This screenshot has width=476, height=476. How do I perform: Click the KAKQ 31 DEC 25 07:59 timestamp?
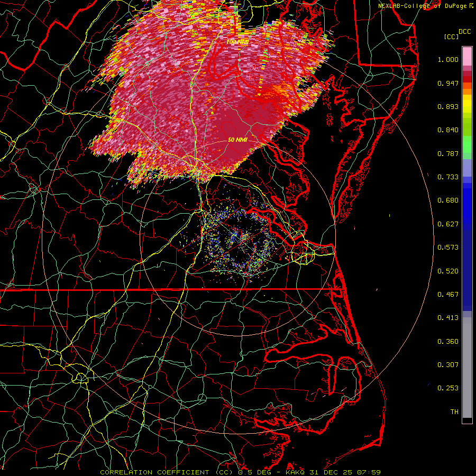pyautogui.click(x=333, y=472)
